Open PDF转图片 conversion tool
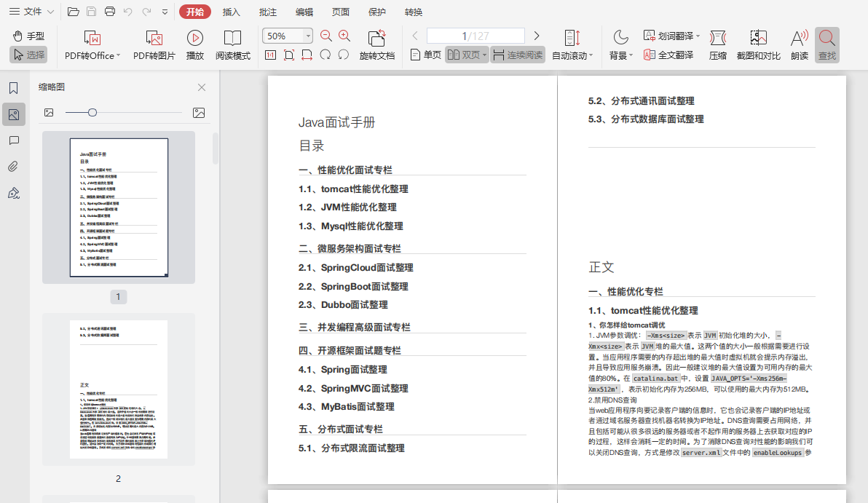 pyautogui.click(x=154, y=45)
